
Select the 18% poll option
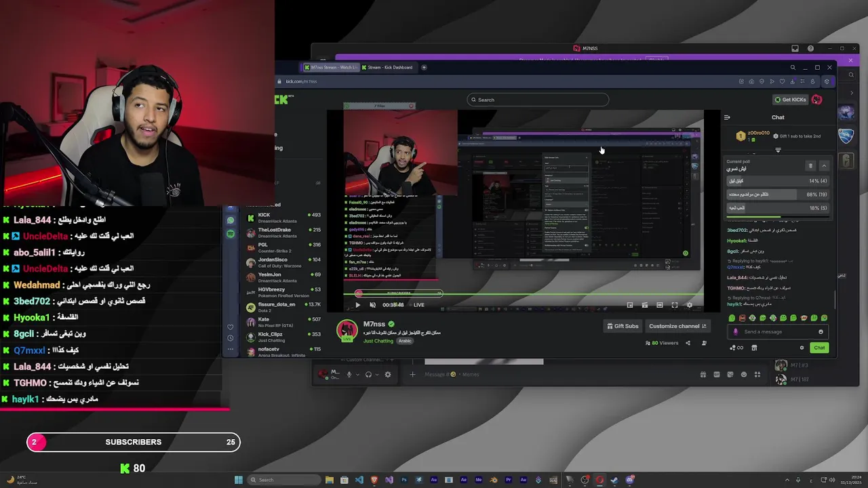click(x=778, y=208)
